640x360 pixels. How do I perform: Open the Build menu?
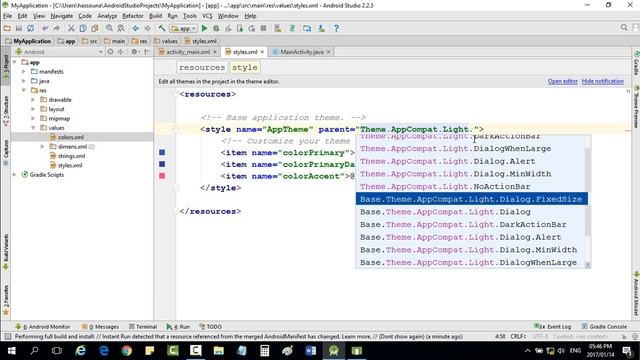point(155,16)
